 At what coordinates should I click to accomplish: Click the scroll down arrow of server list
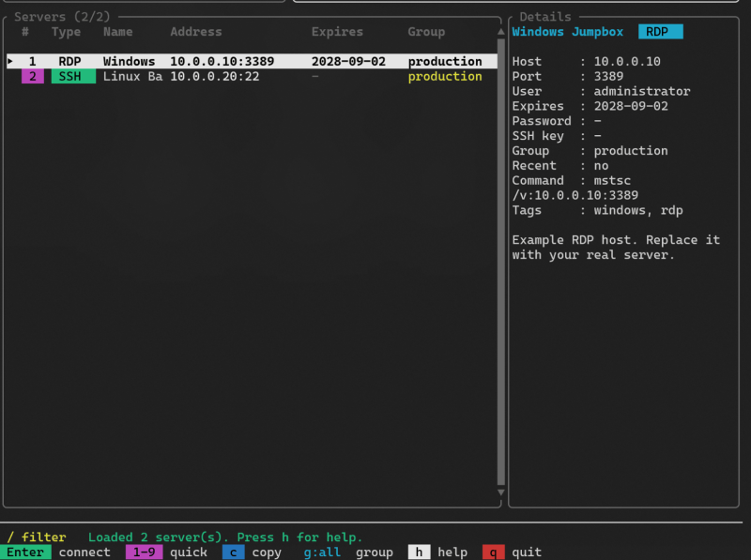pos(501,492)
